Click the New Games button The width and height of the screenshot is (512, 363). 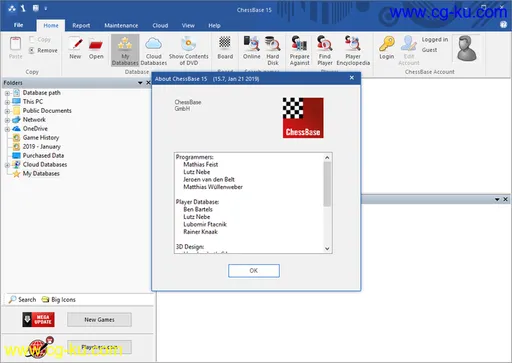pyautogui.click(x=99, y=320)
